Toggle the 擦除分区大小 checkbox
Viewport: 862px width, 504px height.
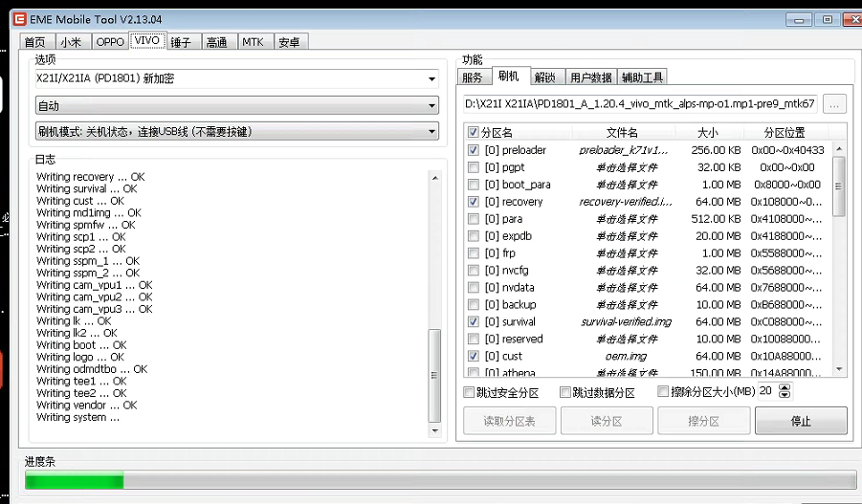click(663, 392)
